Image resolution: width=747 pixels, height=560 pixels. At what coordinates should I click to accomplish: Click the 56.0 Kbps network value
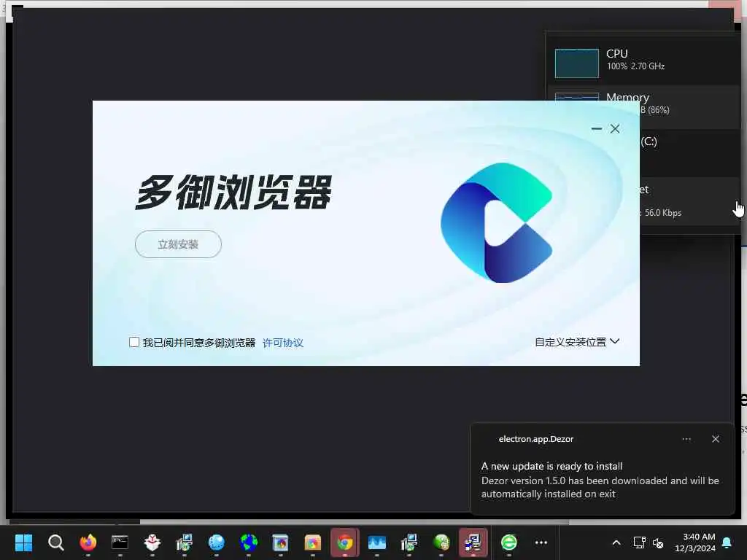662,213
